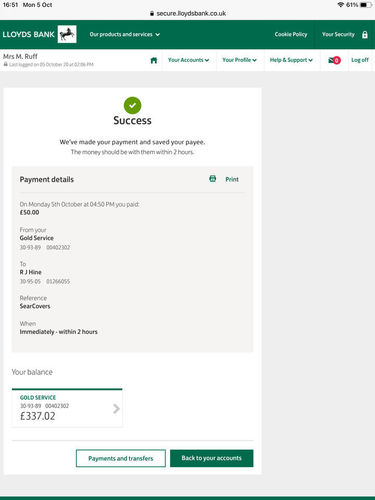Open the Gold Service balance card

[x=67, y=408]
